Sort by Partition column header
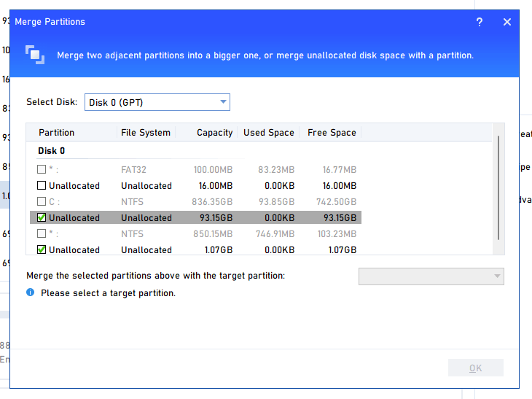 click(x=57, y=133)
